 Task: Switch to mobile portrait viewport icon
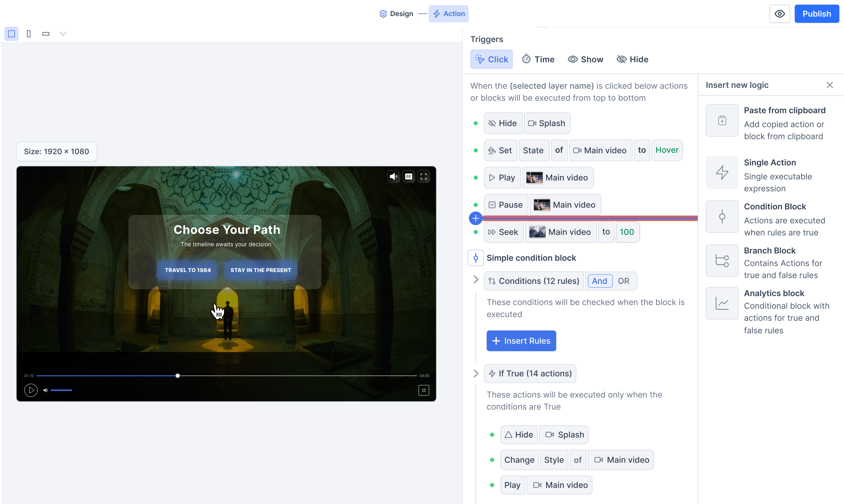[29, 34]
